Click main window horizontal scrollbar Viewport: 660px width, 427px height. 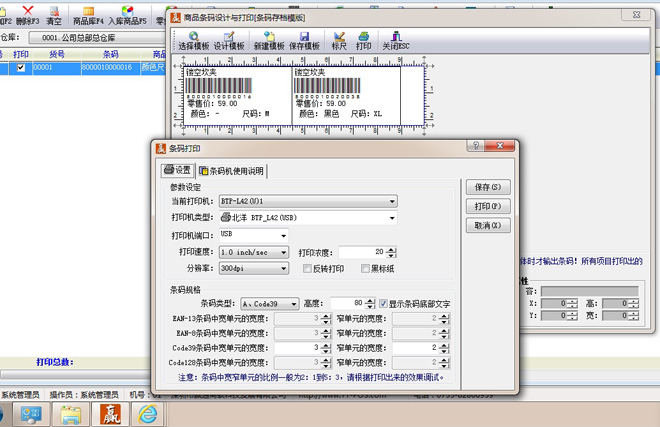tap(76, 374)
